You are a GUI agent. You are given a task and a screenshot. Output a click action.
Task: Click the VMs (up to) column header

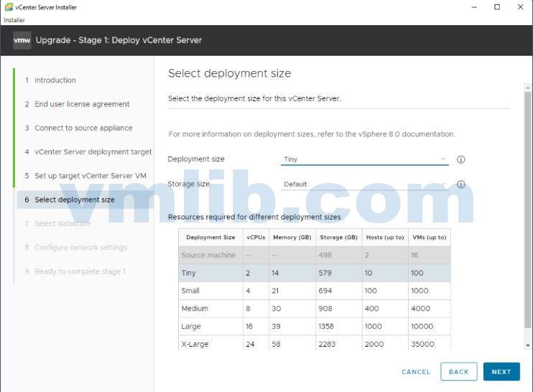pos(430,238)
